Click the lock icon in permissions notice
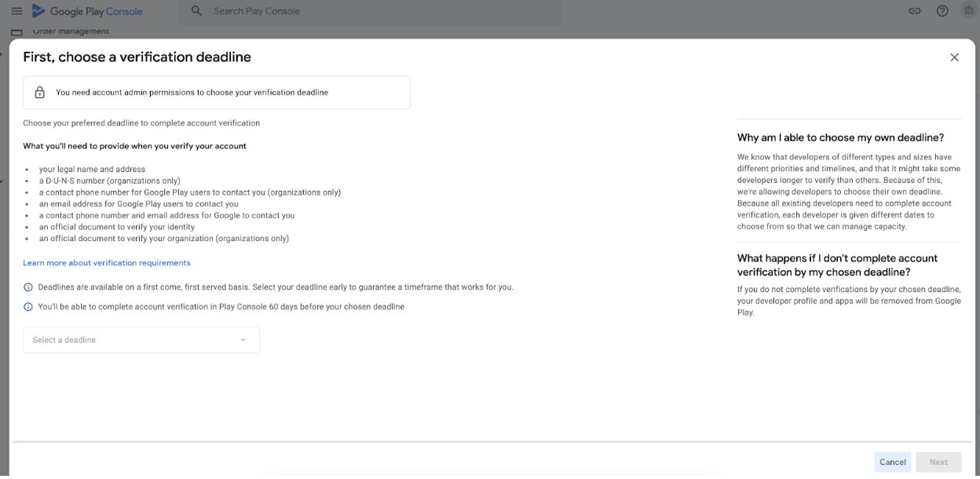This screenshot has width=980, height=479. tap(40, 93)
